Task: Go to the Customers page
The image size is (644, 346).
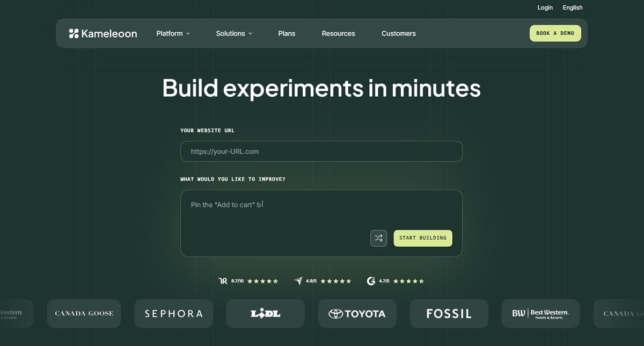Action: click(399, 33)
